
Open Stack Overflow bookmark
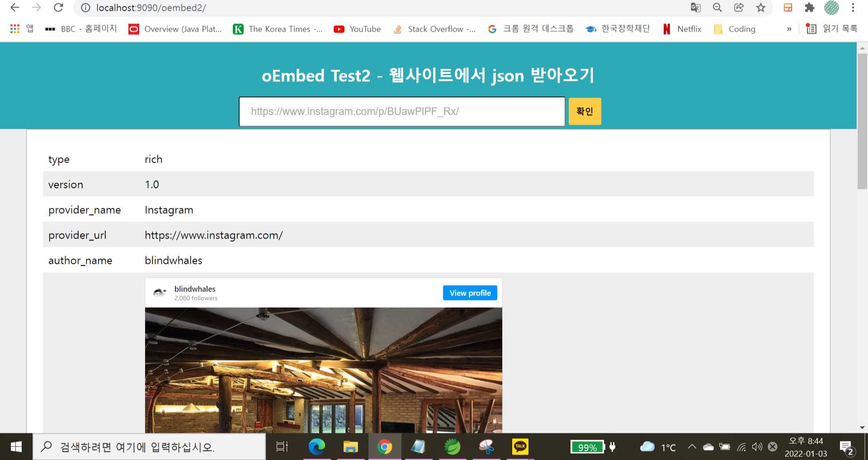tap(434, 29)
